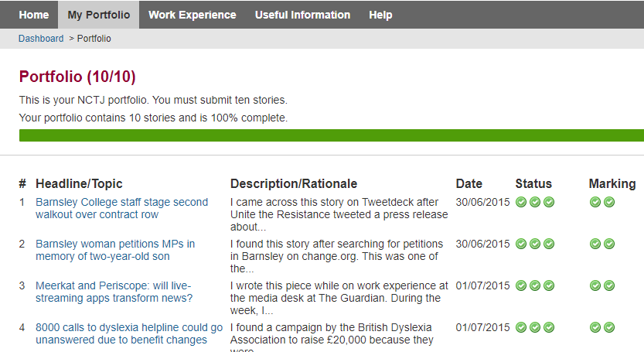Screen dimensions: 644x352
Task: Click first marking check icon for story 3
Action: point(595,286)
